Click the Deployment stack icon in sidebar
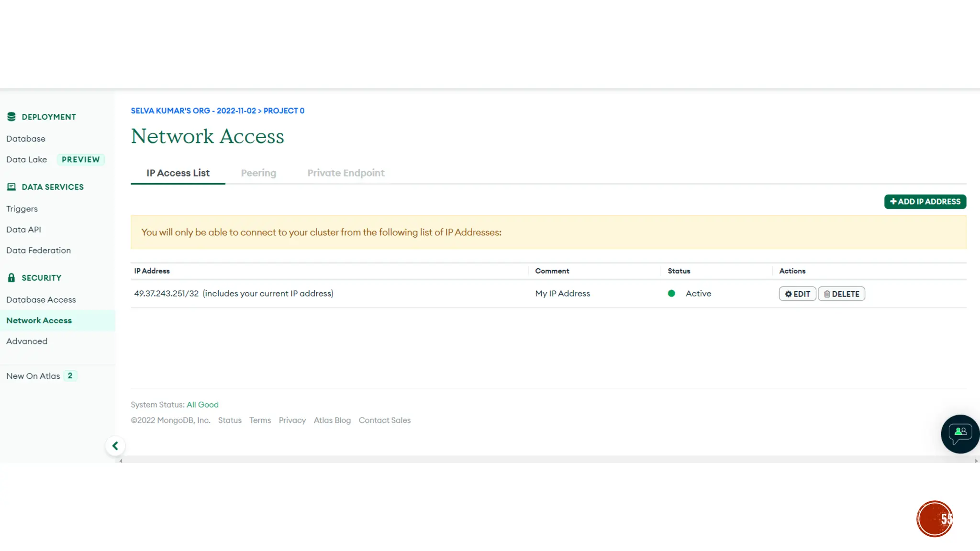Viewport: 980px width, 551px height. (x=11, y=117)
